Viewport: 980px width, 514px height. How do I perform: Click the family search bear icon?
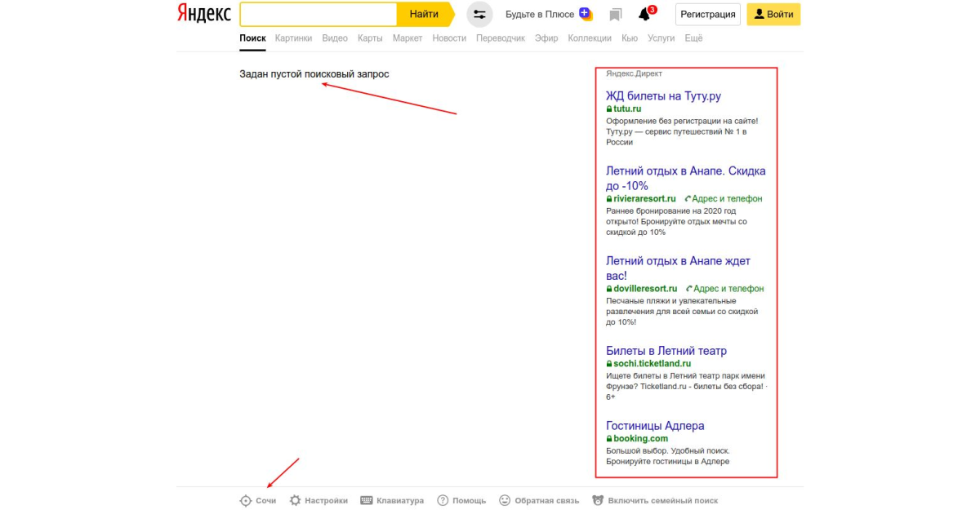click(x=598, y=500)
